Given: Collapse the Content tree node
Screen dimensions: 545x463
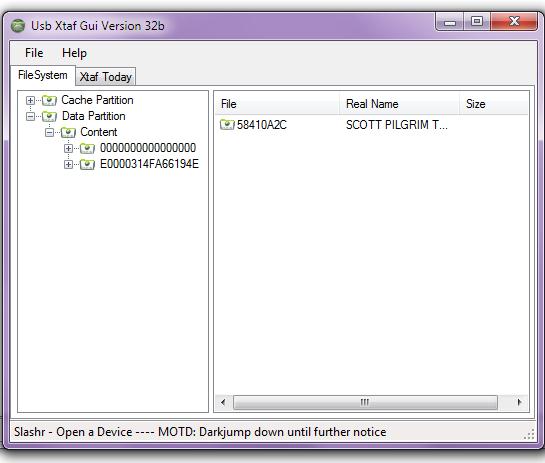Looking at the screenshot, I should point(49,132).
